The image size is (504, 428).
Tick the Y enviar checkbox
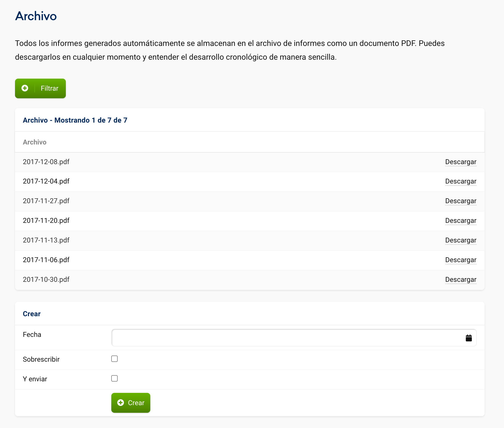(x=114, y=379)
